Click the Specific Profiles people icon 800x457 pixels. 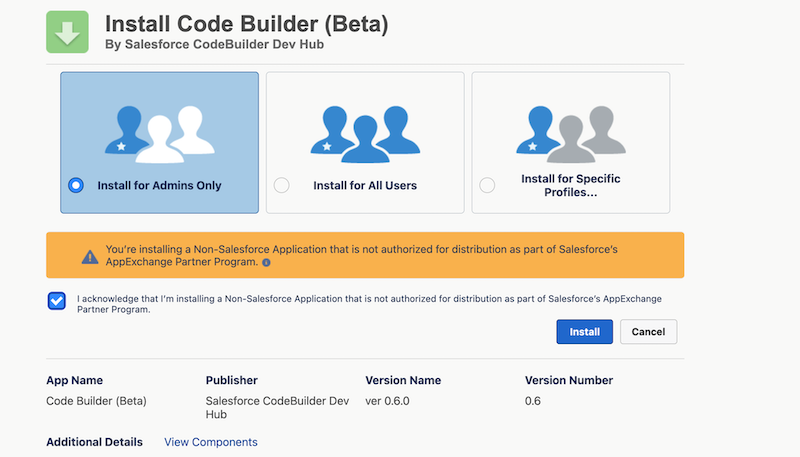pyautogui.click(x=566, y=134)
